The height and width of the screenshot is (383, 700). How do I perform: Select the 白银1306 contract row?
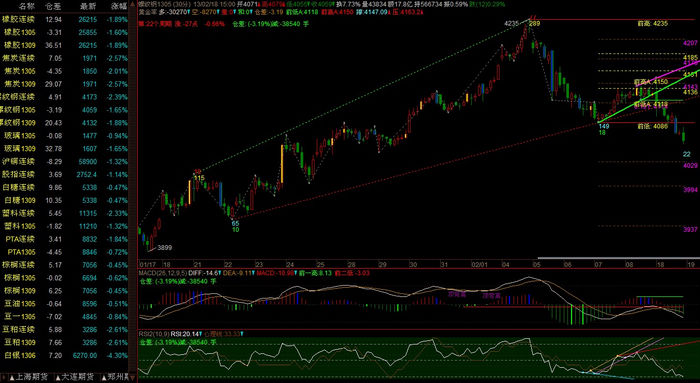(65, 355)
